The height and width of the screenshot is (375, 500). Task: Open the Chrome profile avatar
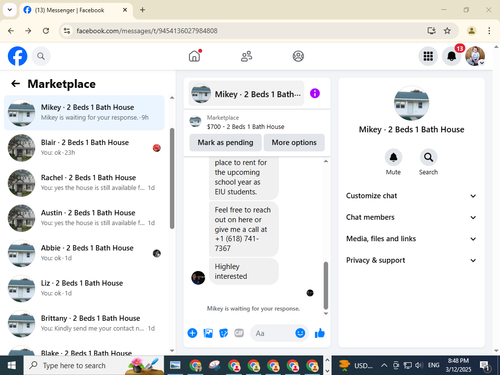(471, 31)
